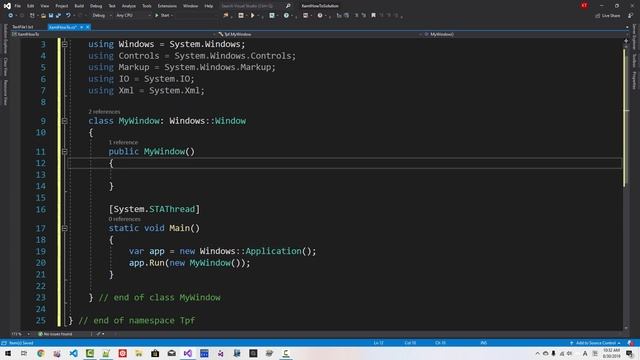640x360 pixels.
Task: Open the notification center icon
Action: pos(630,353)
